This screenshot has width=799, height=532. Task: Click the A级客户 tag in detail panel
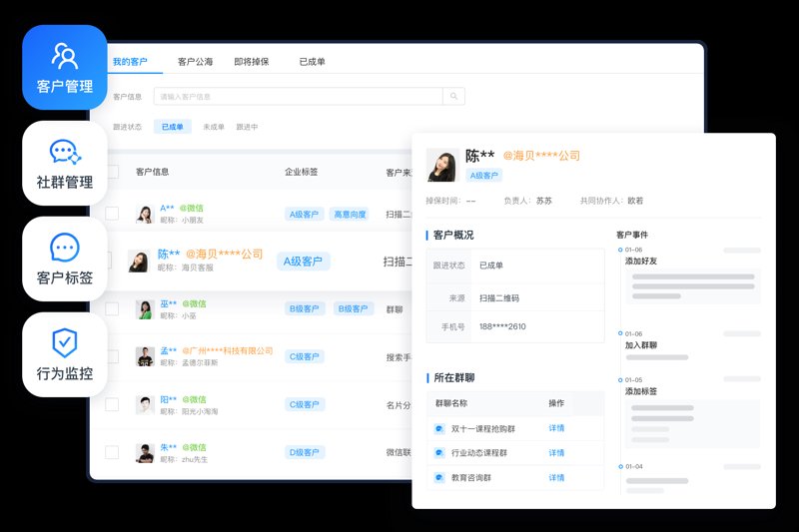pos(483,175)
